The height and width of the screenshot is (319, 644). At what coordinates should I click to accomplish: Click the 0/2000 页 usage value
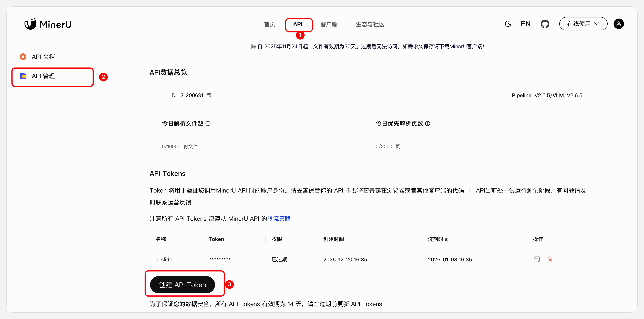point(388,147)
